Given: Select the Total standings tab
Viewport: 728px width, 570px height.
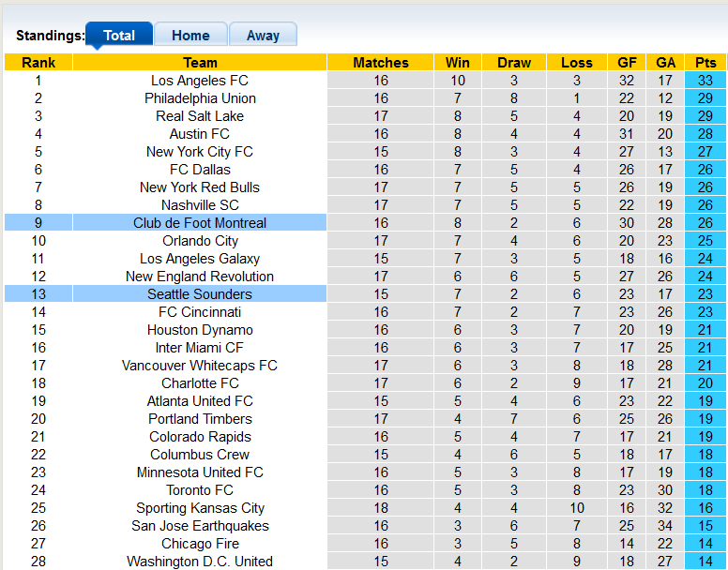Looking at the screenshot, I should click(119, 36).
